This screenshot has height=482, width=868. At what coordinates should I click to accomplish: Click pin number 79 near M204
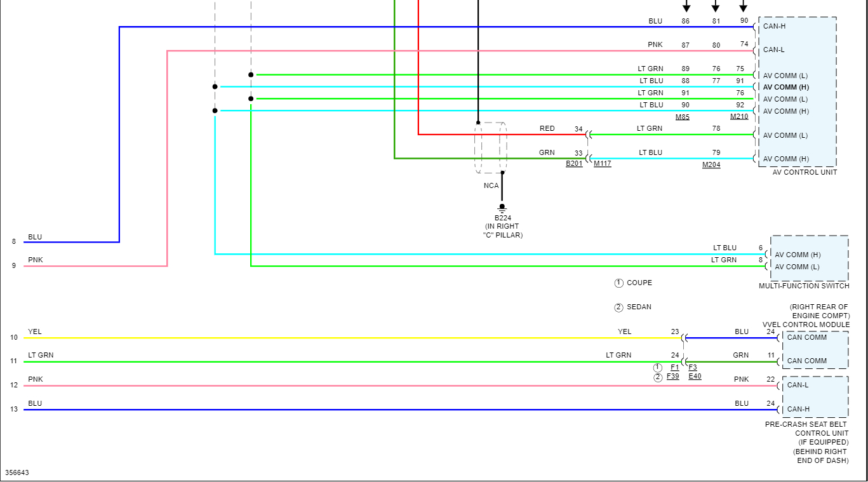click(716, 153)
